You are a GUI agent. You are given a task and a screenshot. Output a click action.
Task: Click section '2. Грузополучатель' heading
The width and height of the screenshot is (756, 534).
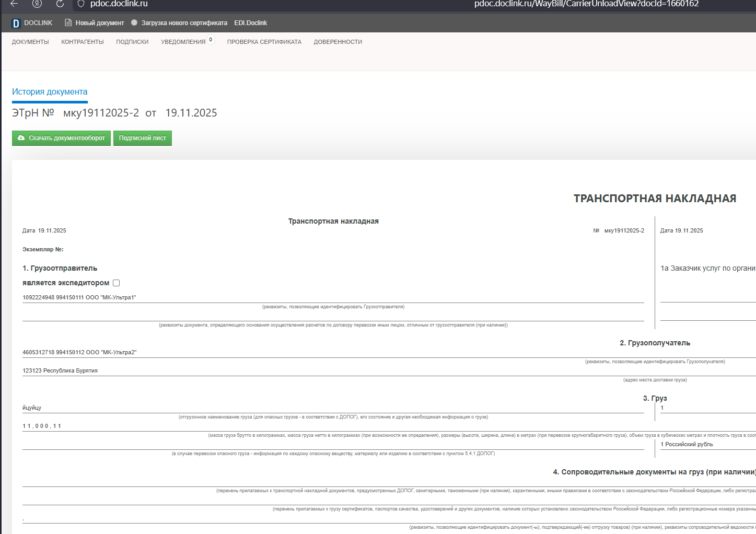point(655,343)
